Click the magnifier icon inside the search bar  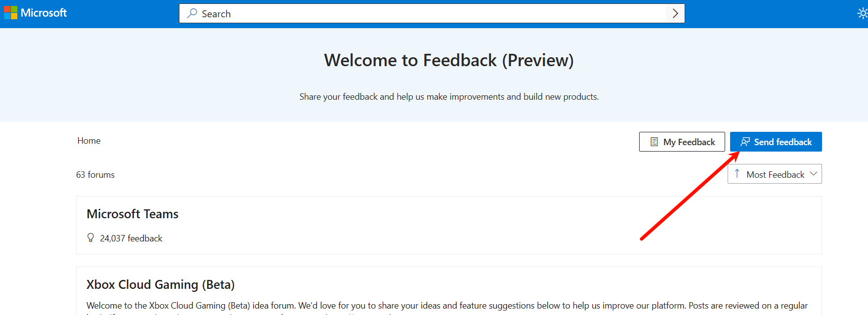click(x=192, y=13)
